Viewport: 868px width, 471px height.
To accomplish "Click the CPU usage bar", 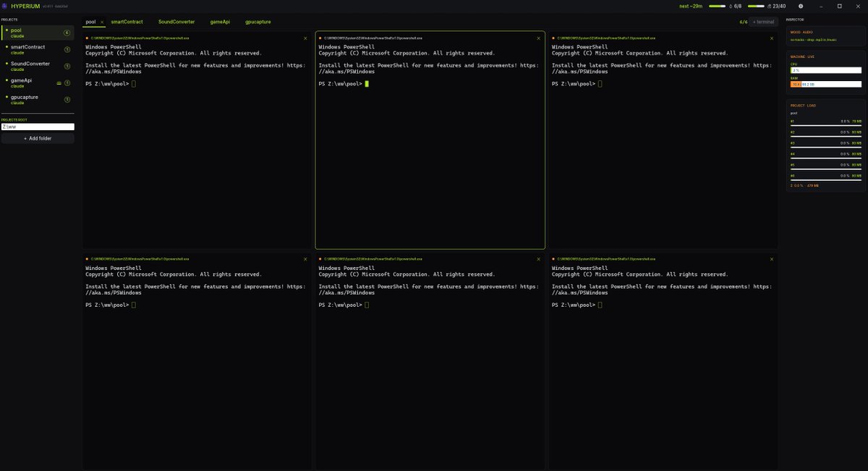I will click(x=826, y=70).
